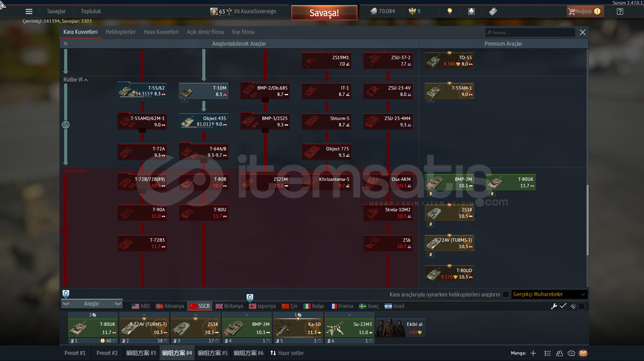644x361 pixels.
Task: Click the premium account diamond icon
Action: (471, 11)
